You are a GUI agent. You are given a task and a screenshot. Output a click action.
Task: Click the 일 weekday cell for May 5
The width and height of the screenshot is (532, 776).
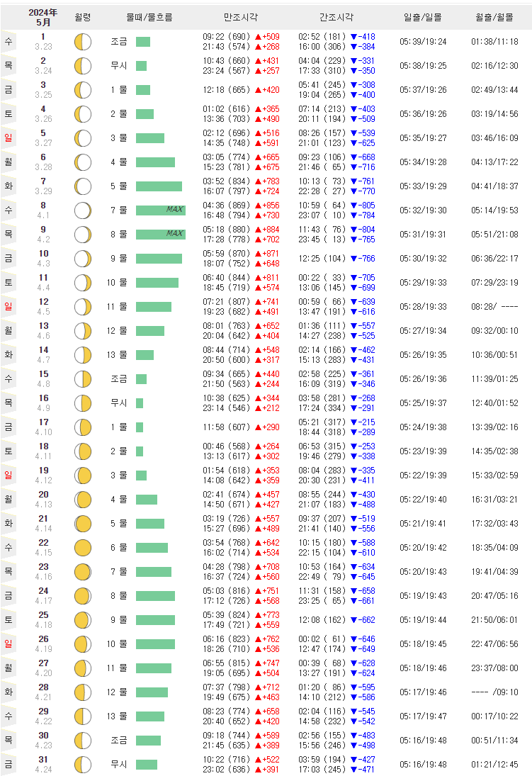pyautogui.click(x=9, y=138)
